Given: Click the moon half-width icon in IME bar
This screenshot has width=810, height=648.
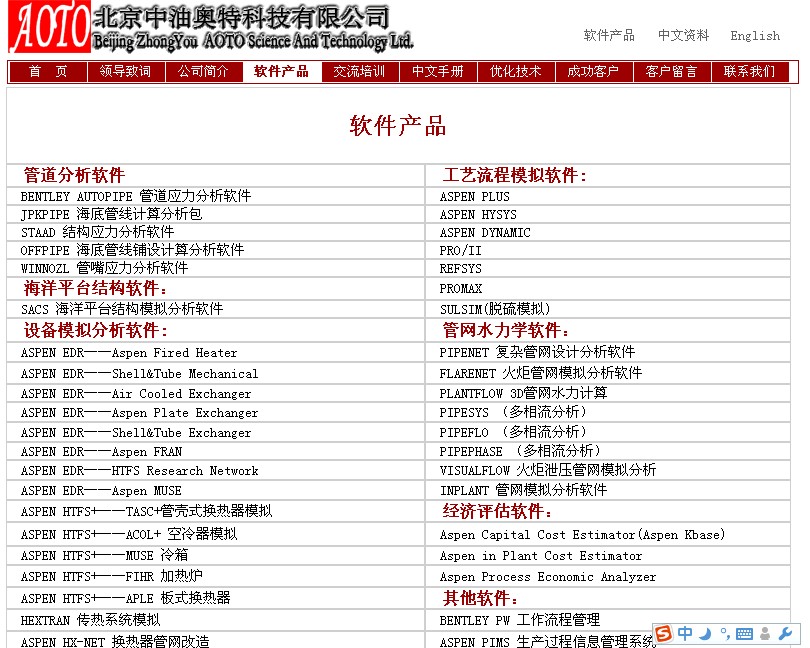Looking at the screenshot, I should click(x=706, y=634).
